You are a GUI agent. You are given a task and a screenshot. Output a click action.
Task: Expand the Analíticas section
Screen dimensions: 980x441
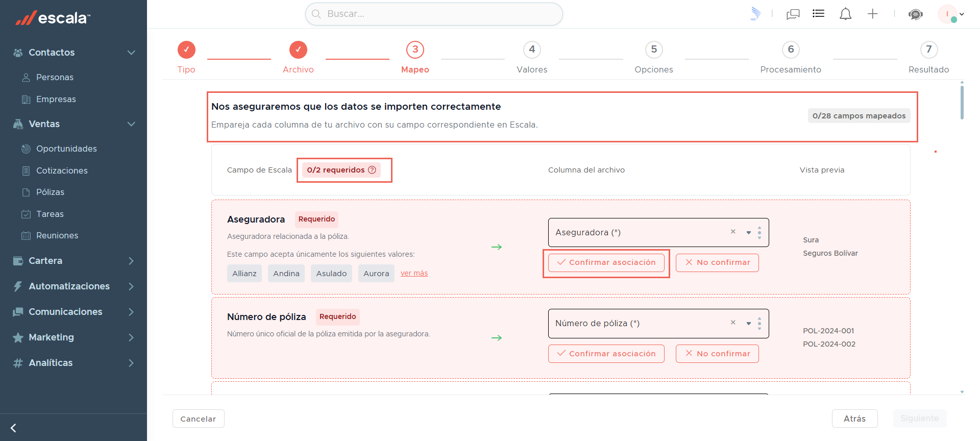point(131,363)
